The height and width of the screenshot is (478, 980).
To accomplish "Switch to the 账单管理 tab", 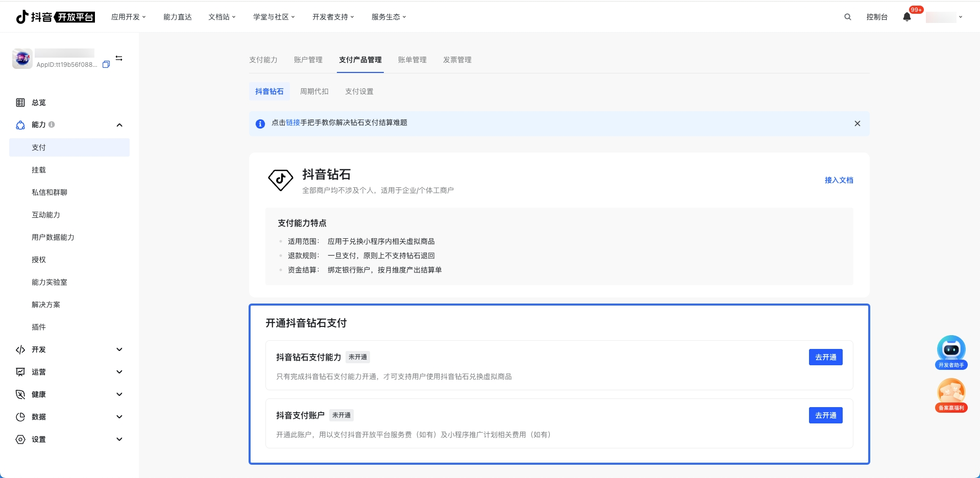I will (412, 60).
